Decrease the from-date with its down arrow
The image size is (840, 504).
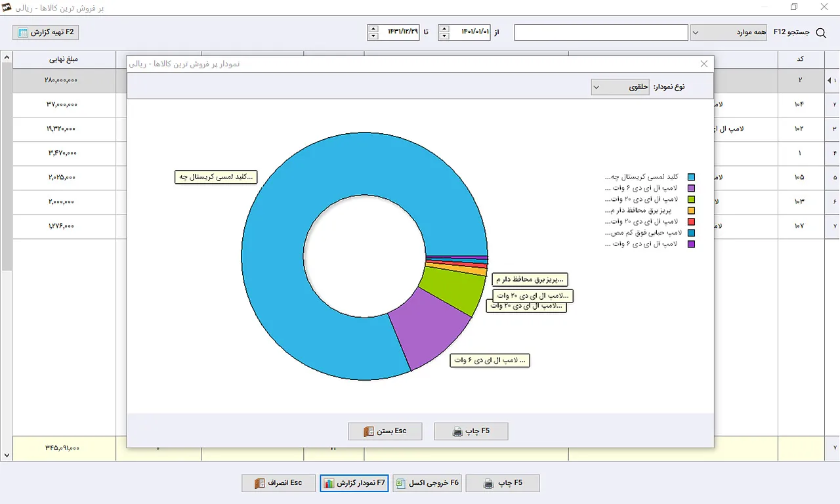click(444, 36)
